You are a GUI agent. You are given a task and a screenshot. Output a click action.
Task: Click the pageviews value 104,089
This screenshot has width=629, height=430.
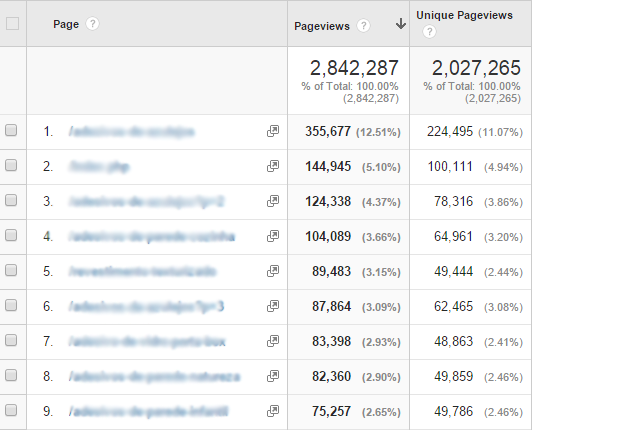point(328,236)
